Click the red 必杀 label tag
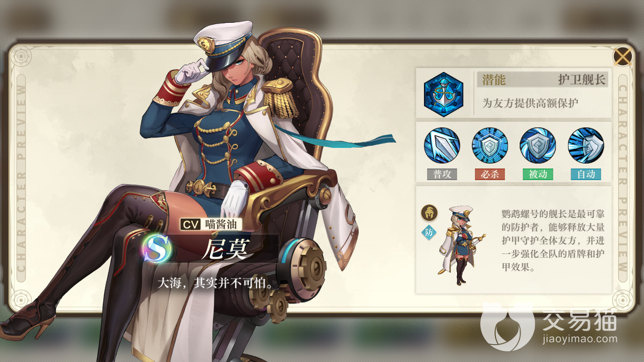The width and height of the screenshot is (644, 362). (490, 174)
